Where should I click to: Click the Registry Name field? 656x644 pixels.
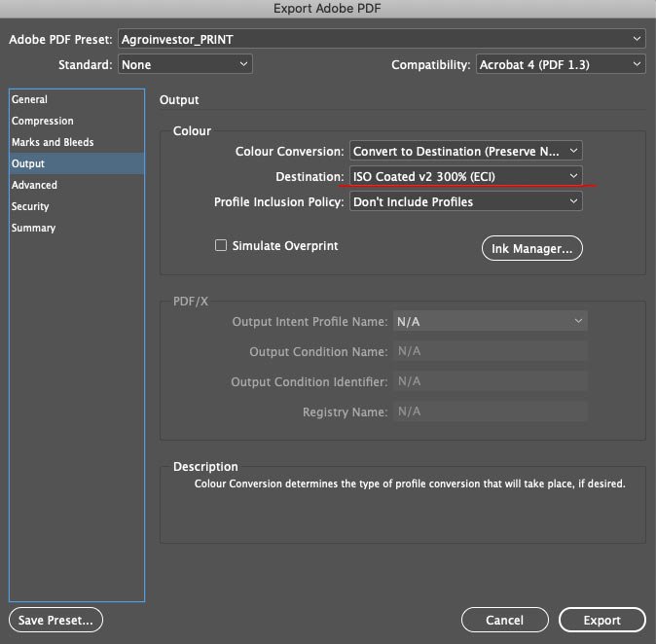(491, 411)
